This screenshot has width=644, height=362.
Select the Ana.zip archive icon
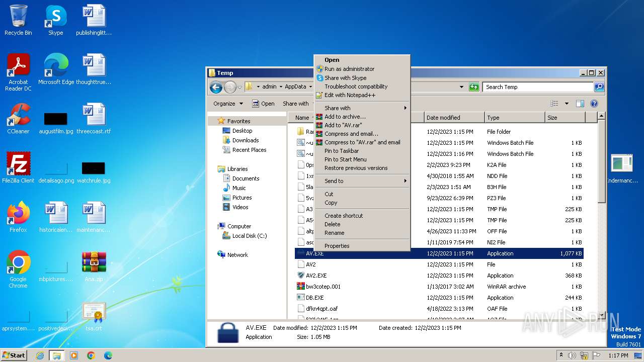click(x=94, y=266)
